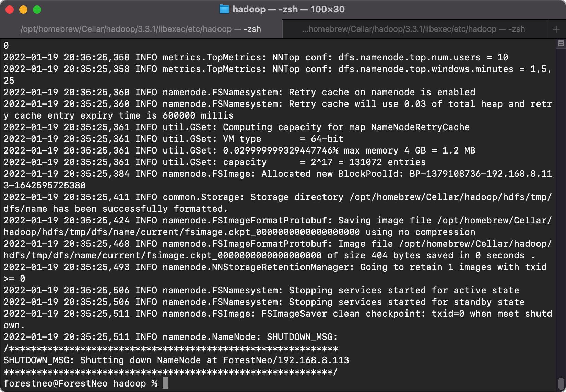Screen dimensions: 566x392
Task: Click text 'max memory 4 GB = 1.2 MB'
Action: 410,150
